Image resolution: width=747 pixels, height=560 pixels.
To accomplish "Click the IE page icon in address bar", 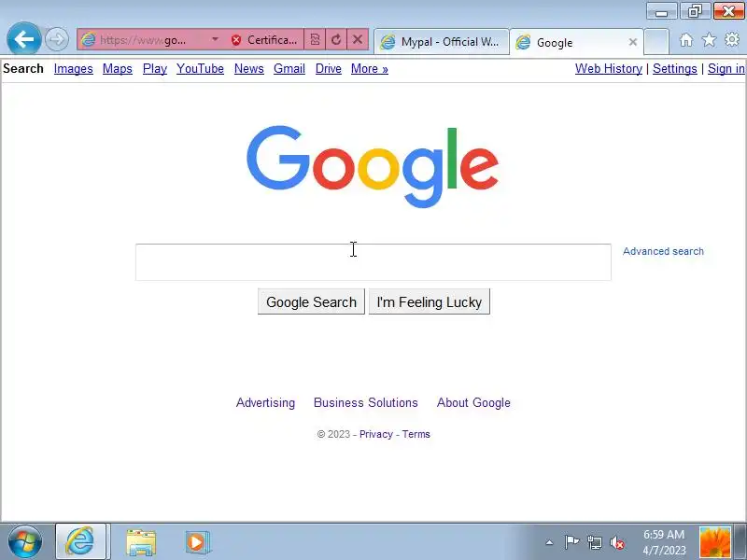I will (x=88, y=39).
